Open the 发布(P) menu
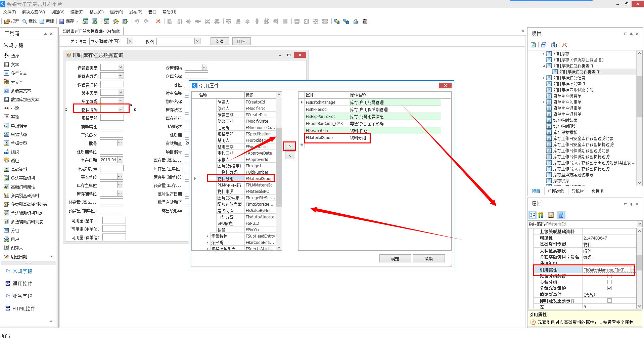 [136, 12]
